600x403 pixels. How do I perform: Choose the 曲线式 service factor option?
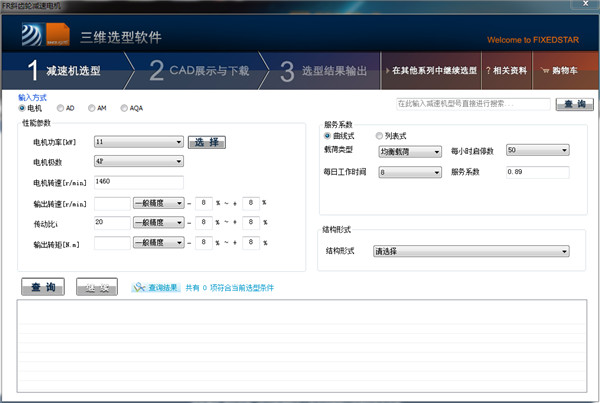pos(327,136)
